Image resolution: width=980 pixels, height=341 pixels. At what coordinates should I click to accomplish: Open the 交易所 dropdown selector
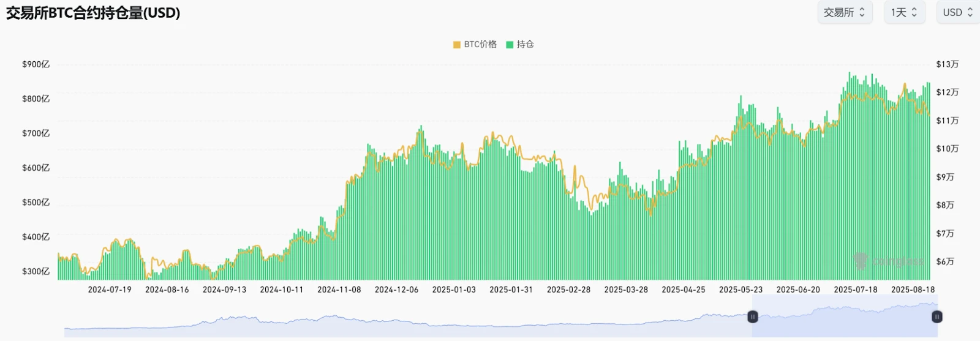point(844,12)
